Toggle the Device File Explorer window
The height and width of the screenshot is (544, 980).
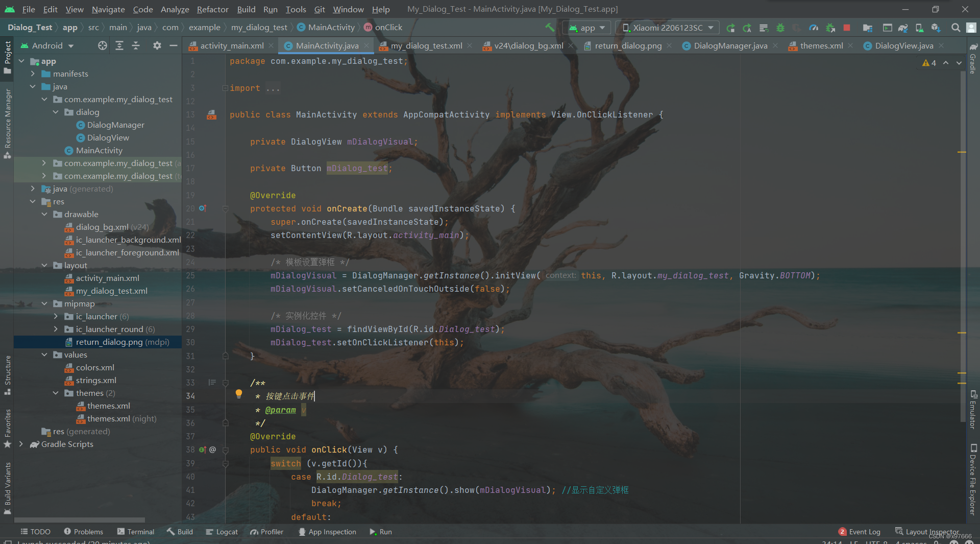click(x=973, y=479)
